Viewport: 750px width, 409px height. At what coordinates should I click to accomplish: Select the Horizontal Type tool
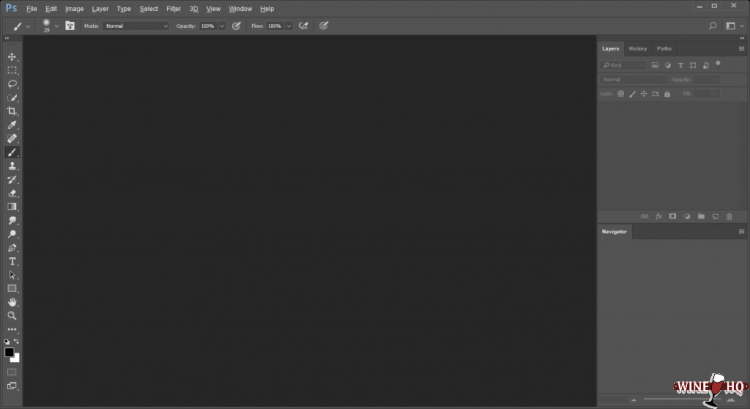coord(12,261)
